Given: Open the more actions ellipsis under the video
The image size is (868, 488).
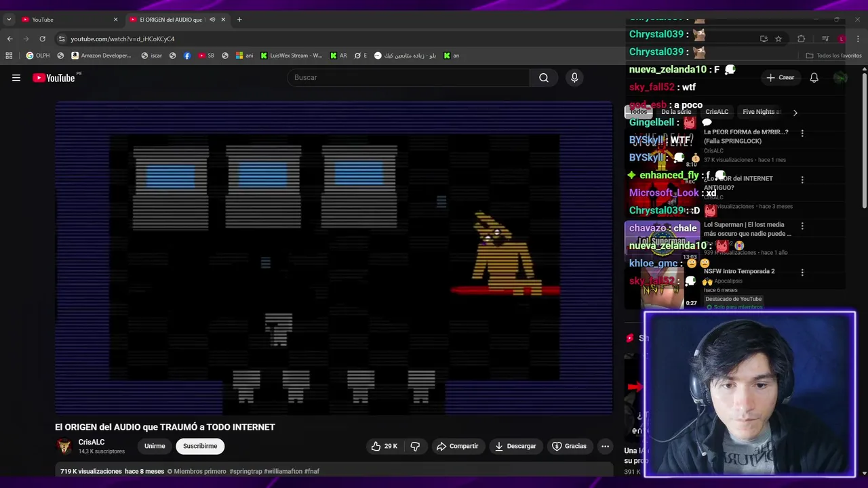Looking at the screenshot, I should coord(605,446).
